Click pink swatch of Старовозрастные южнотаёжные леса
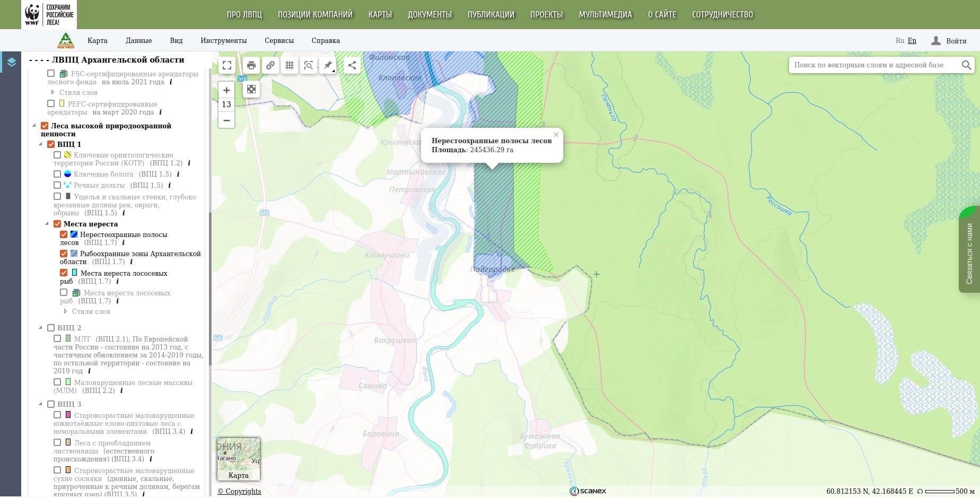The width and height of the screenshot is (980, 498). [x=68, y=415]
